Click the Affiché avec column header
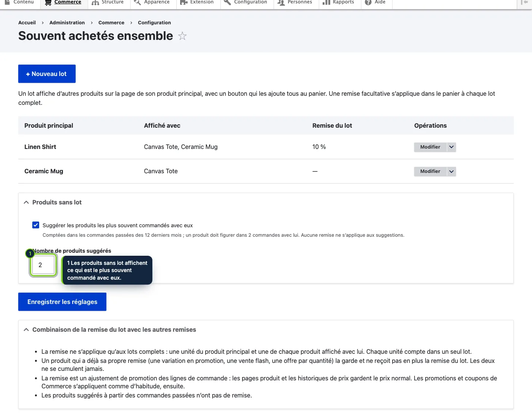Screen dimensions: 532x418 [x=162, y=126]
